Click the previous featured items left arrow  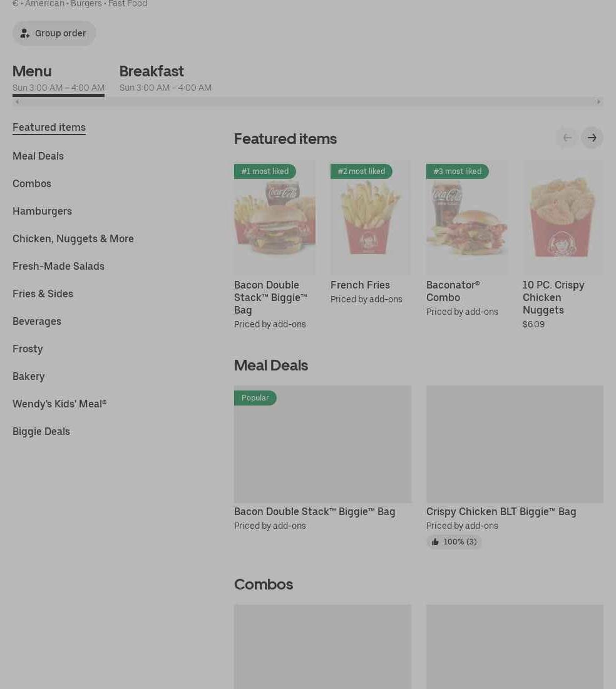point(567,138)
